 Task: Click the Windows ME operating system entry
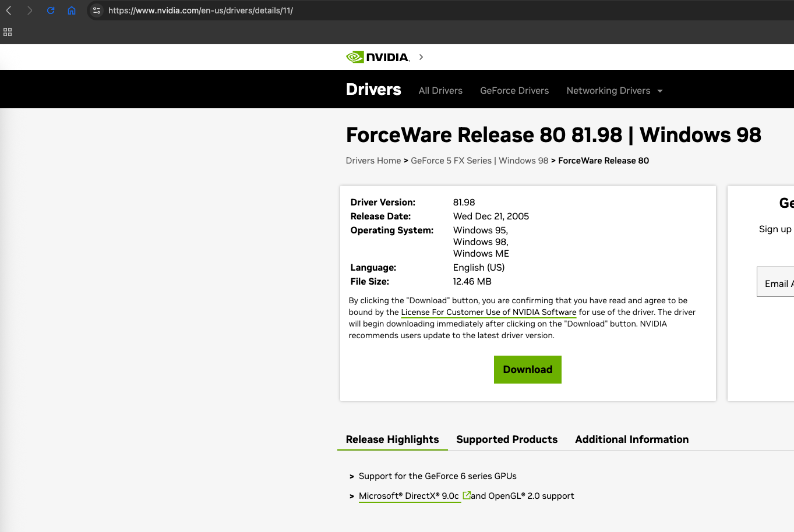point(481,254)
